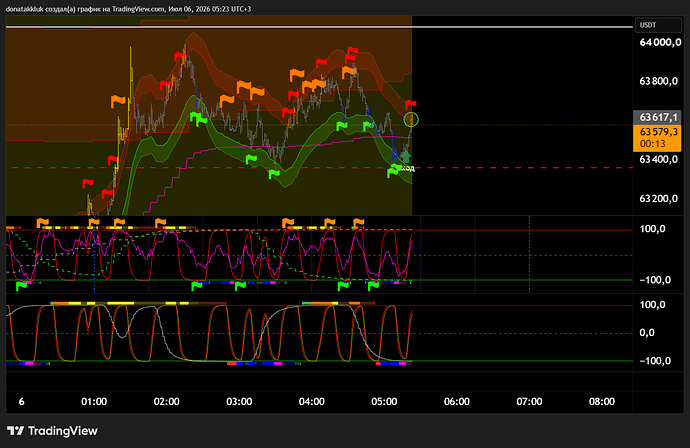Click the gray 63617,1 price label
The height and width of the screenshot is (448, 690).
click(x=657, y=117)
